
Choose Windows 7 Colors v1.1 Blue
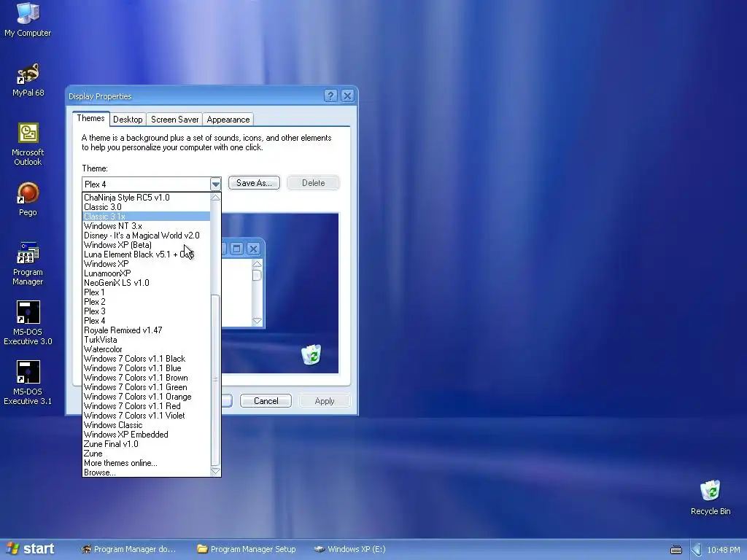click(x=146, y=368)
